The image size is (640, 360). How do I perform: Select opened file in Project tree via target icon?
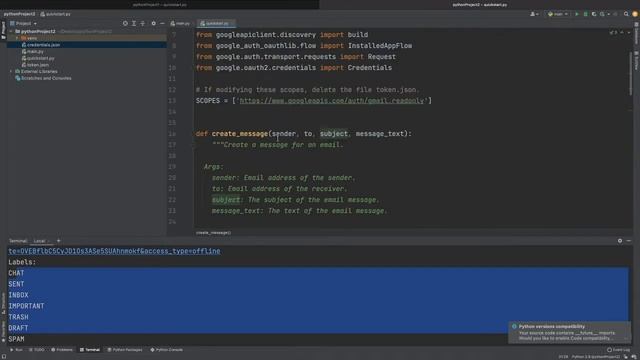pyautogui.click(x=125, y=23)
